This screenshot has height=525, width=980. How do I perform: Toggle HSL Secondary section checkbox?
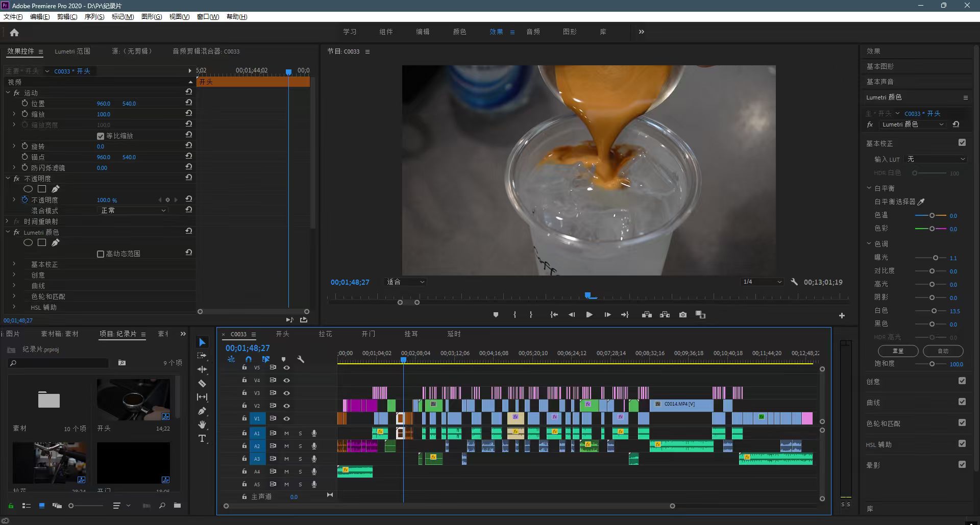(x=962, y=443)
